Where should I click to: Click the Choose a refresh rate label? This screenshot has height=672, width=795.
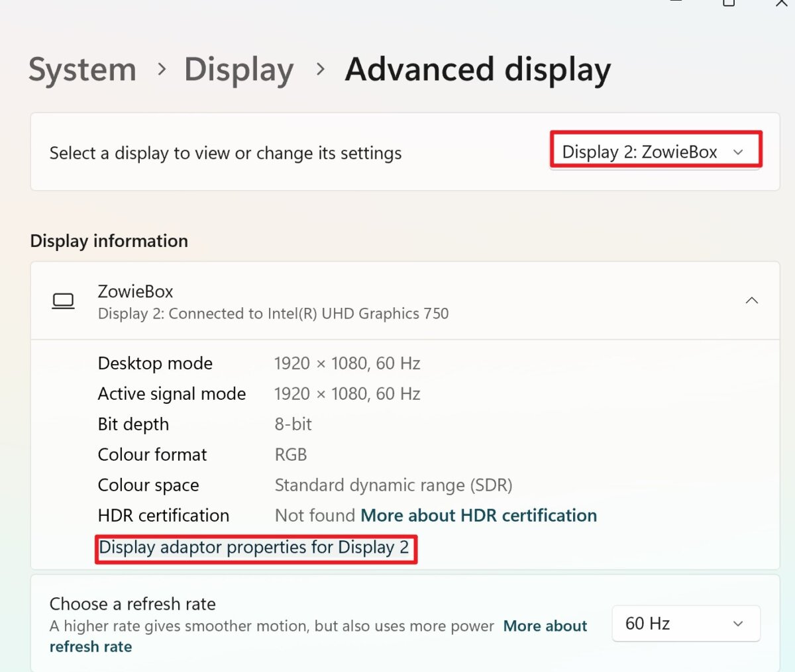pos(132,603)
